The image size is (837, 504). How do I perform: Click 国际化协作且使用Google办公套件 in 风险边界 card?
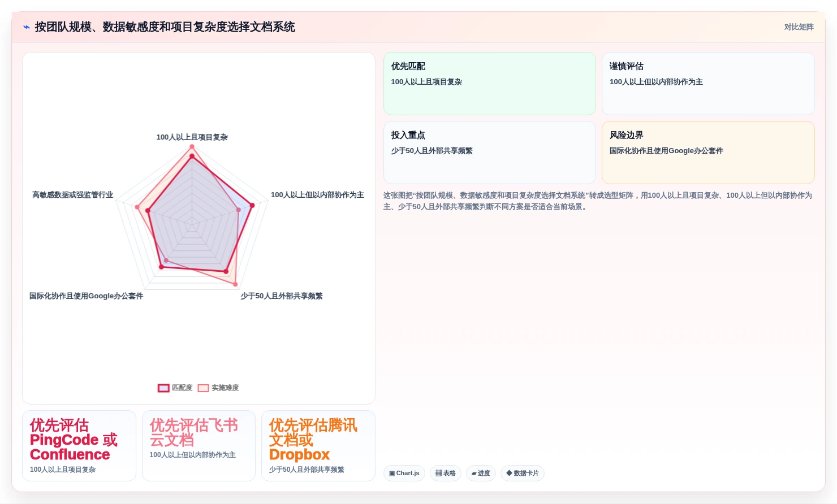pyautogui.click(x=666, y=151)
